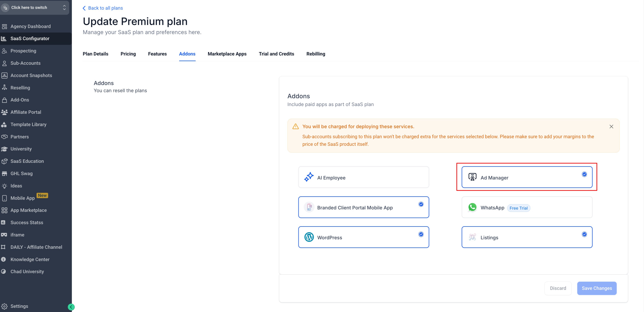The width and height of the screenshot is (644, 312).
Task: Click the AI Employee sparkle icon
Action: 309,177
